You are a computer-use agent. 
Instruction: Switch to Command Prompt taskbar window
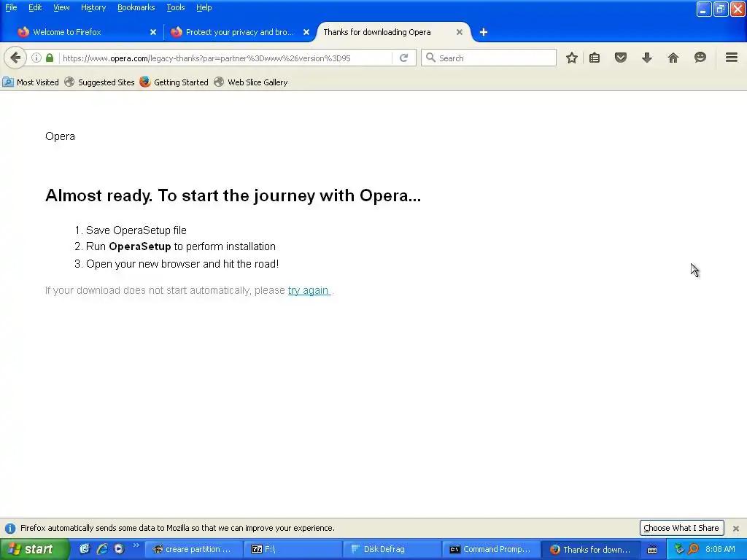pyautogui.click(x=491, y=550)
